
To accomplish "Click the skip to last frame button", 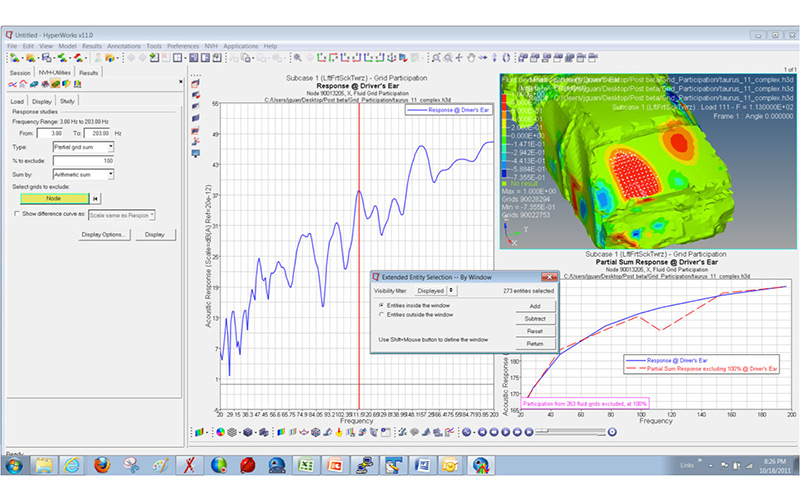I will 529,432.
